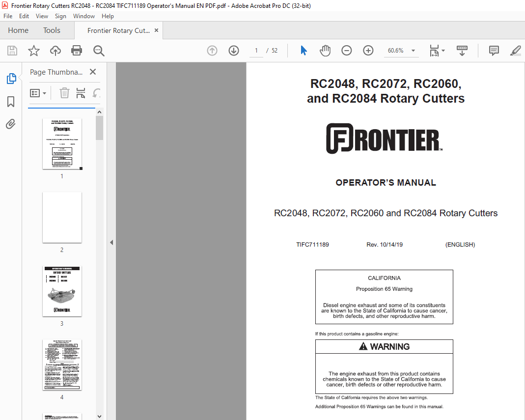Click the Page Thumbna... panel title
525x420 pixels.
click(x=56, y=72)
